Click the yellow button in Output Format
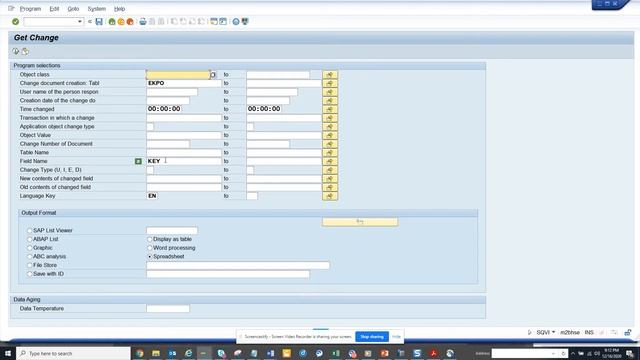Viewport: 640px width, 360px height. 360,222
